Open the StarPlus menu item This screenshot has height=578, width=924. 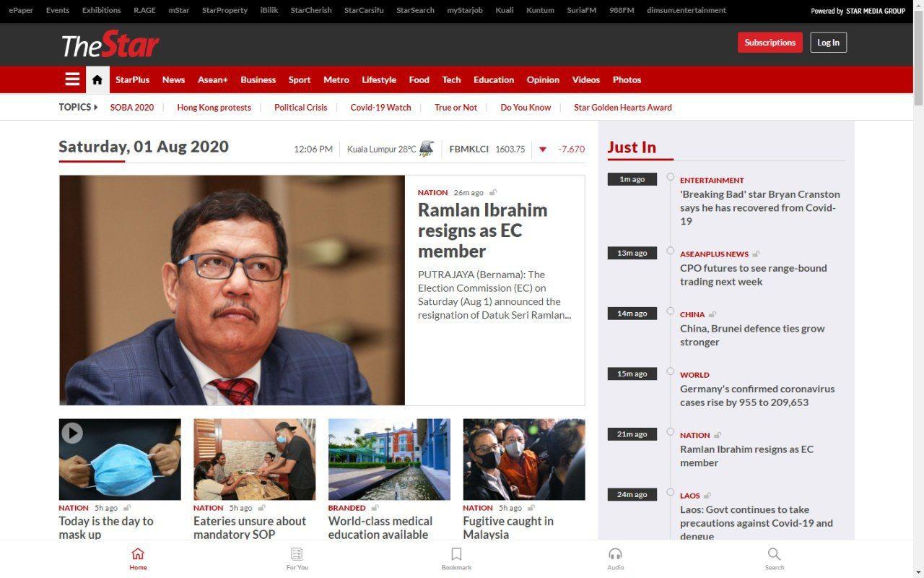pyautogui.click(x=133, y=79)
